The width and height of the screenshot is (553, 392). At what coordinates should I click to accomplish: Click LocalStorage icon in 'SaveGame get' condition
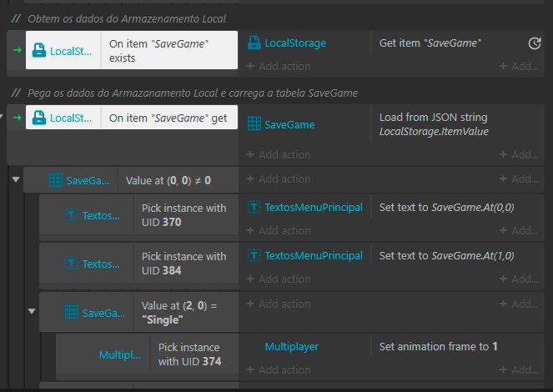[x=39, y=118]
